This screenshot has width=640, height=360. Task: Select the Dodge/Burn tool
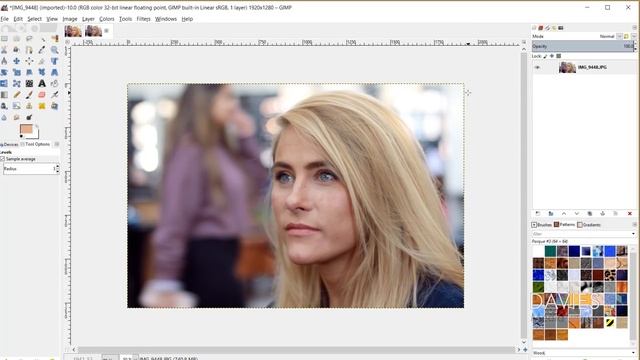(29, 118)
